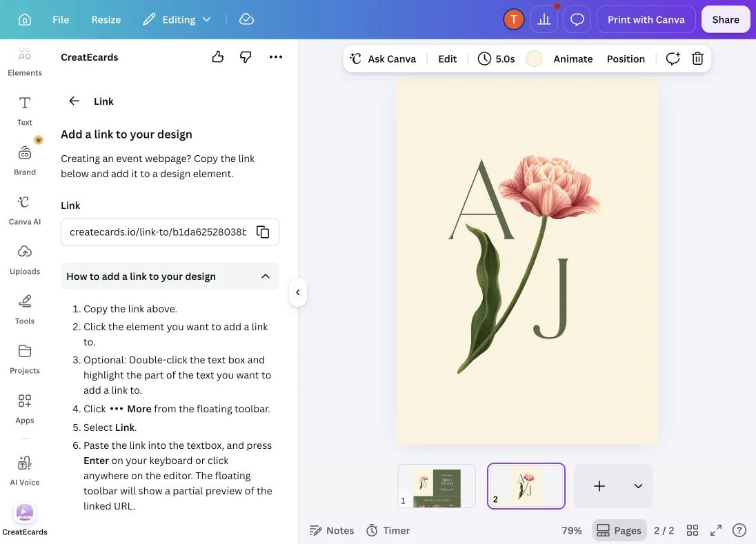Open the T user avatar
The width and height of the screenshot is (756, 544).
coord(513,20)
